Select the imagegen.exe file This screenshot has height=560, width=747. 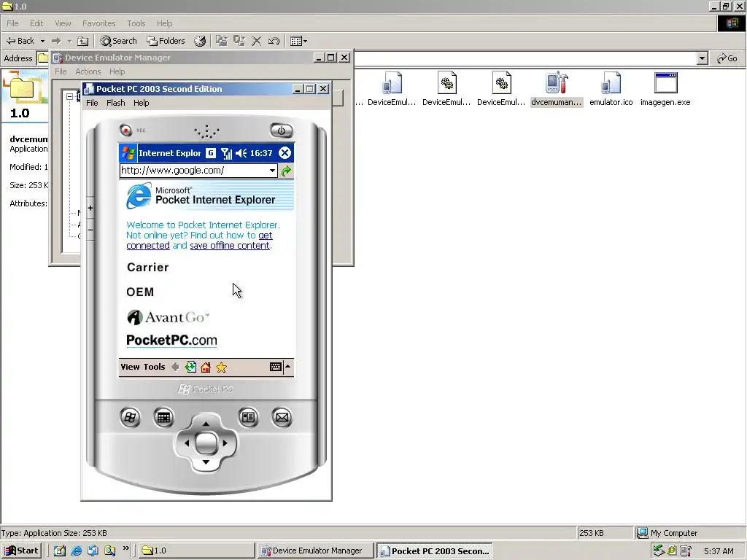click(665, 89)
